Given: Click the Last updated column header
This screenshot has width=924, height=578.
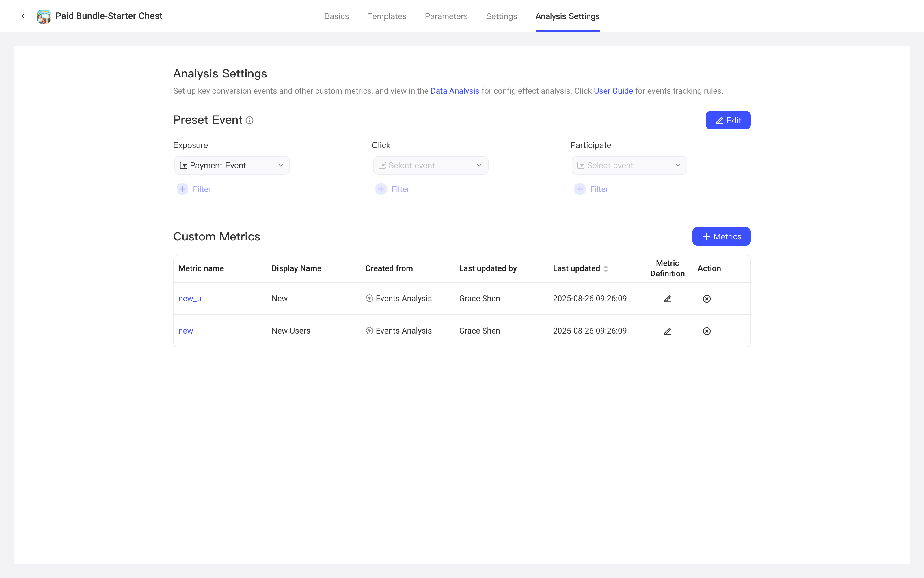Looking at the screenshot, I should point(576,268).
